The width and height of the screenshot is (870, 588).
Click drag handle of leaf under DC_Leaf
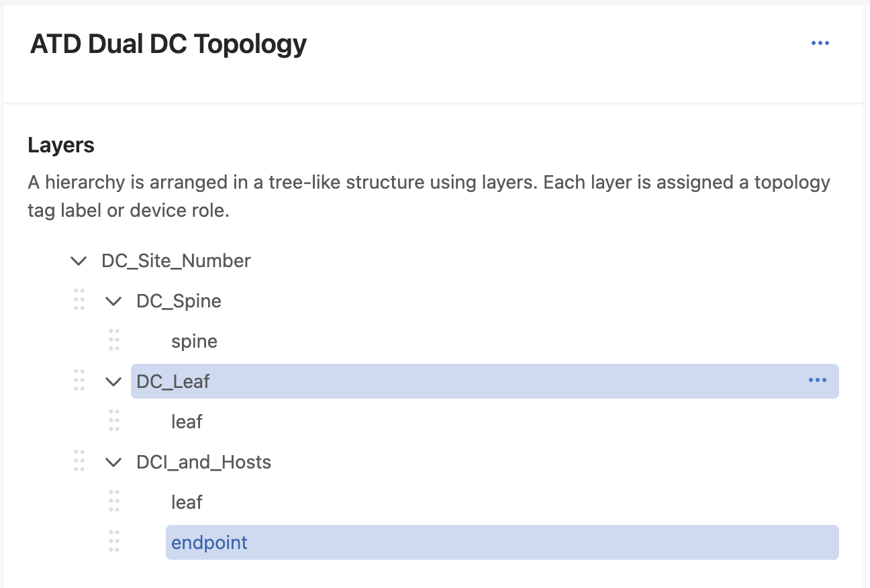(x=114, y=421)
